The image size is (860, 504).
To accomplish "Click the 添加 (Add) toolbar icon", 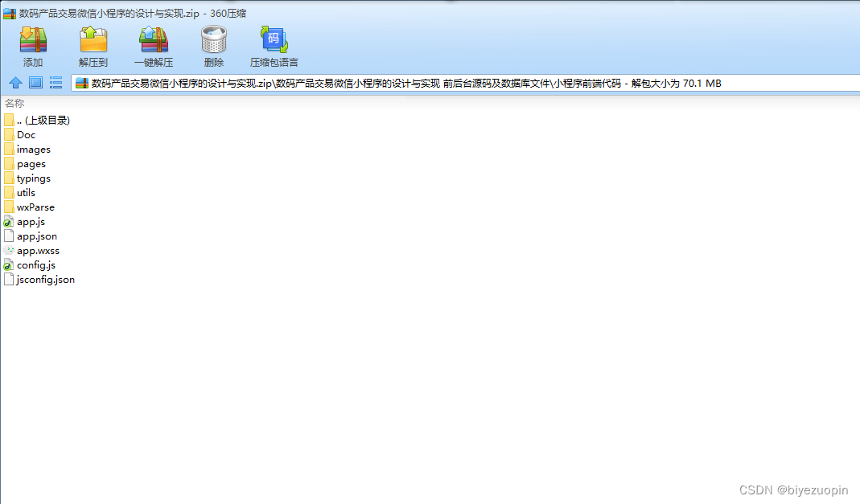I will coord(33,39).
